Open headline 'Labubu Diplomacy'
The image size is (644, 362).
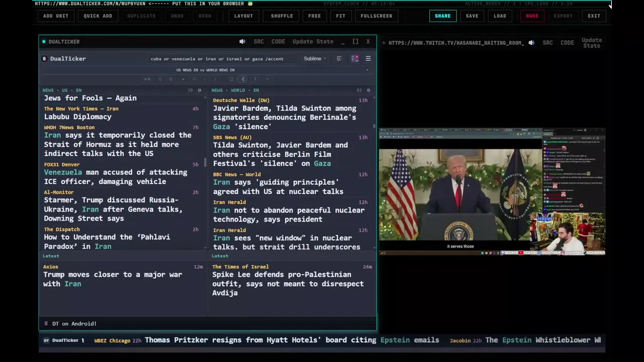point(78,117)
